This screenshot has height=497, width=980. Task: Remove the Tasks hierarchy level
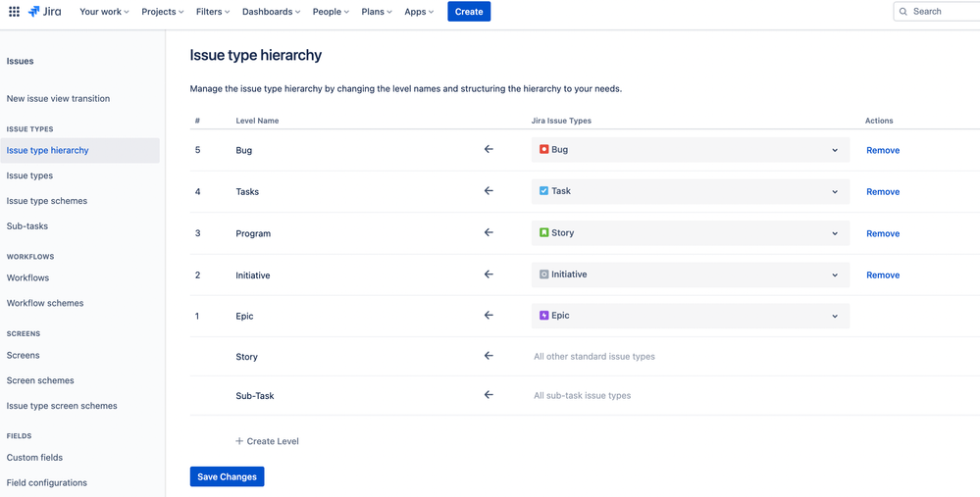tap(882, 192)
